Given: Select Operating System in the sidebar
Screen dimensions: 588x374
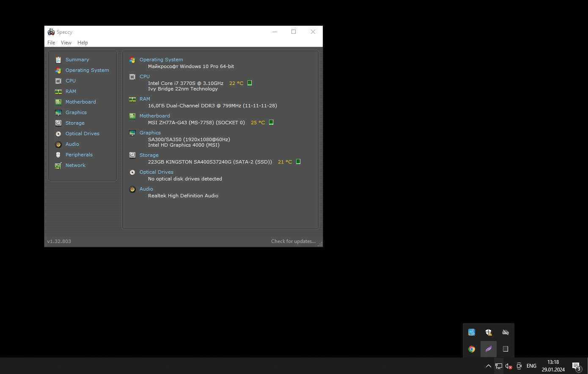Looking at the screenshot, I should [x=87, y=70].
